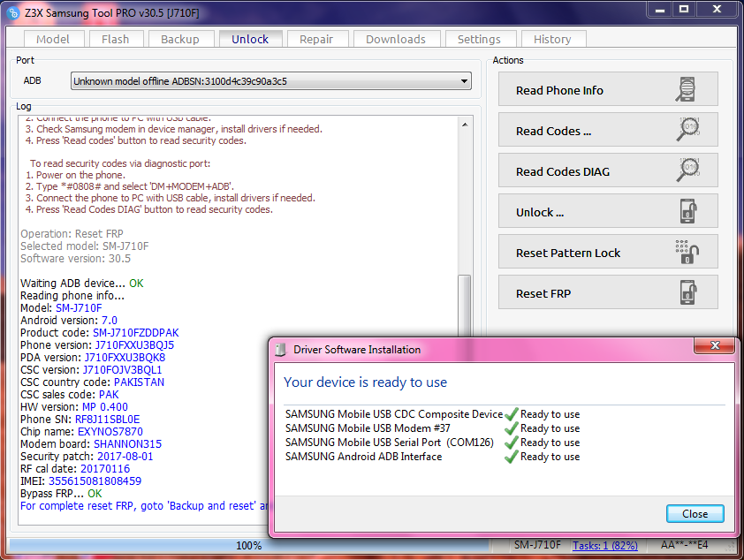Open the Tasks: 1 (82%) link
744x560 pixels.
[x=605, y=546]
